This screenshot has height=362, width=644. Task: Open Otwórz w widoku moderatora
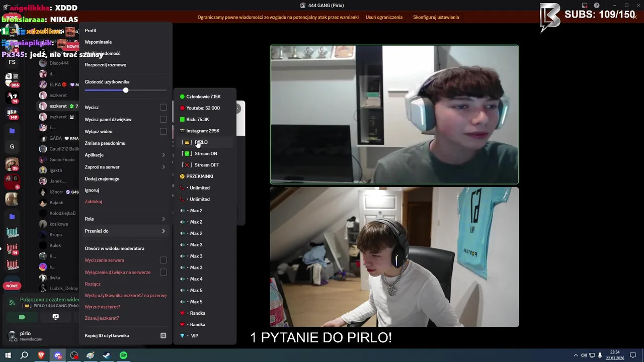125,248
